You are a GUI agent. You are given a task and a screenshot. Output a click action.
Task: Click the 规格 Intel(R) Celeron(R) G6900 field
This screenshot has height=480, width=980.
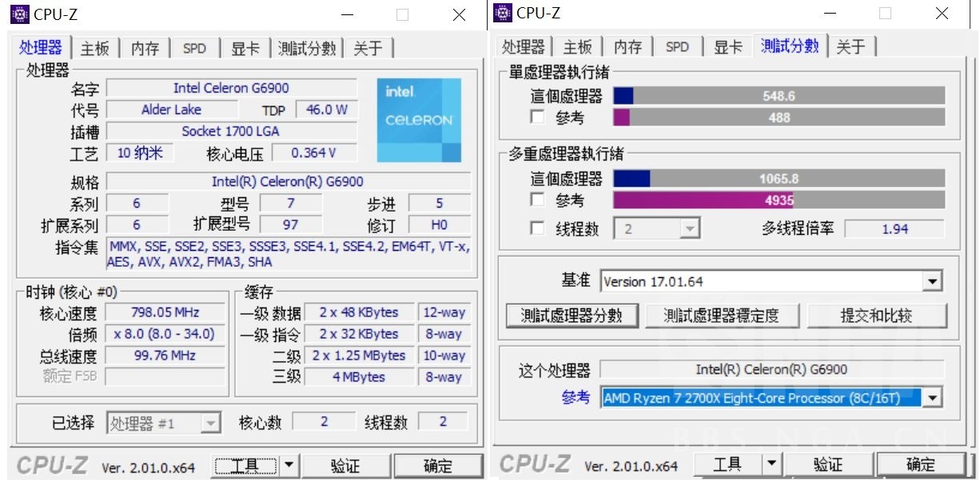coord(288,181)
